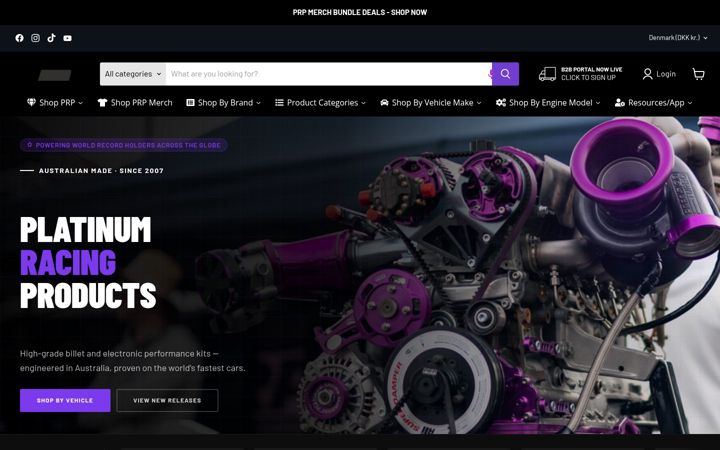Click the purple search magnifier button

tap(505, 74)
